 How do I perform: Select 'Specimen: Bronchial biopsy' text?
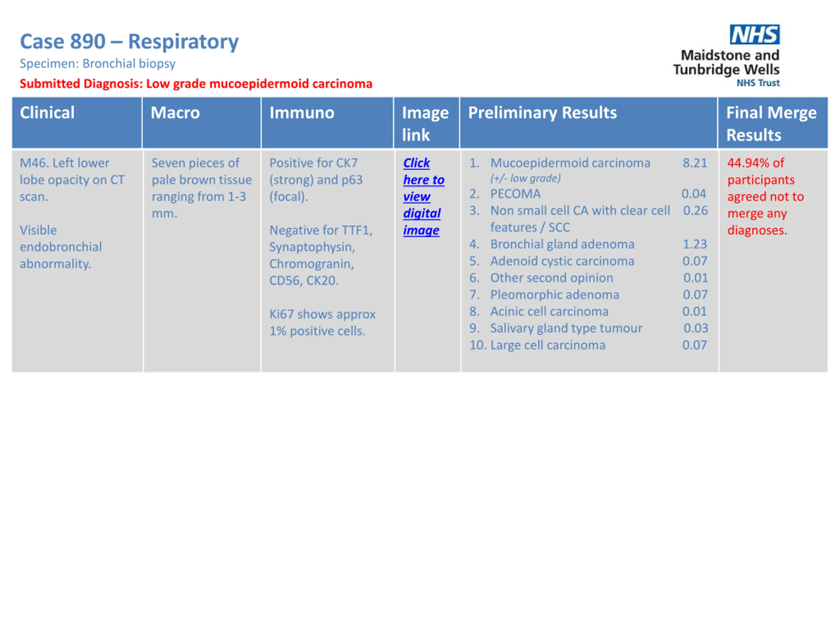97,64
